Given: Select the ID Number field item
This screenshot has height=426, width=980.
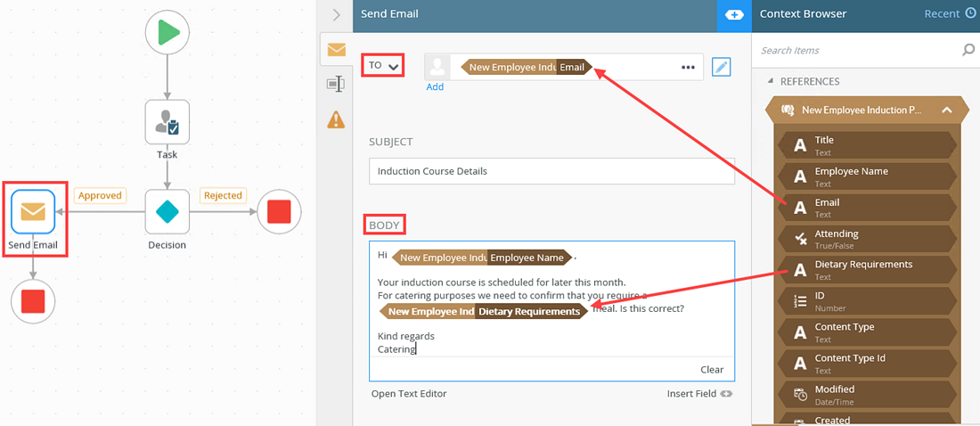Looking at the screenshot, I should pos(868,301).
